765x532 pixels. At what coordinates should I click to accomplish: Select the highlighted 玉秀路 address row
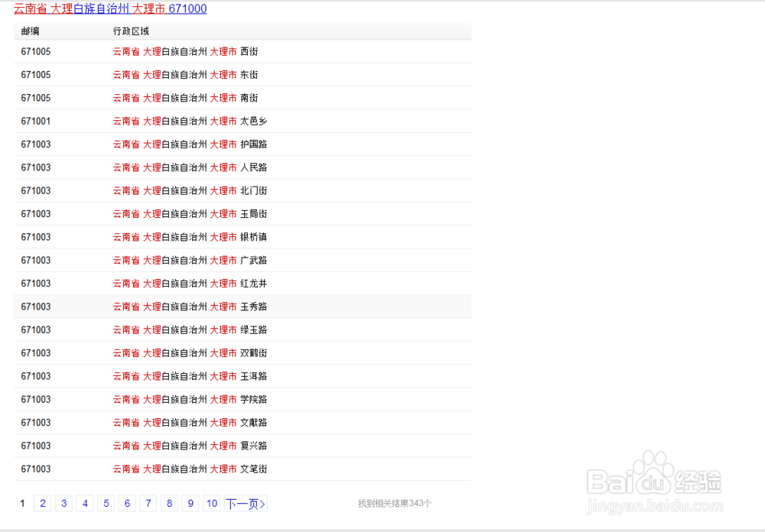tap(243, 307)
